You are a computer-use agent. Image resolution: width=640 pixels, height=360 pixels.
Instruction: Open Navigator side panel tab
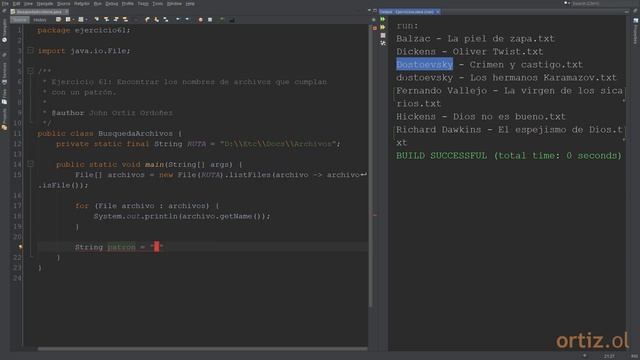point(4,31)
